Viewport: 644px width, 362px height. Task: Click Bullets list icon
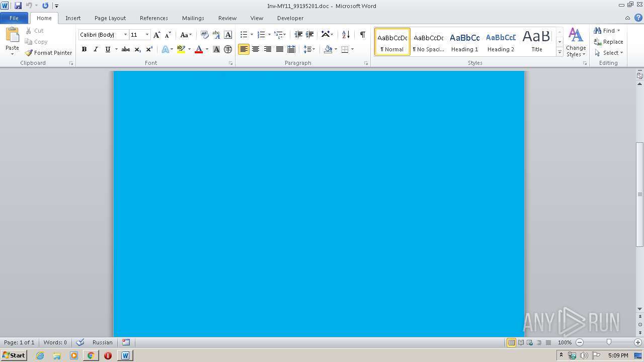click(244, 35)
